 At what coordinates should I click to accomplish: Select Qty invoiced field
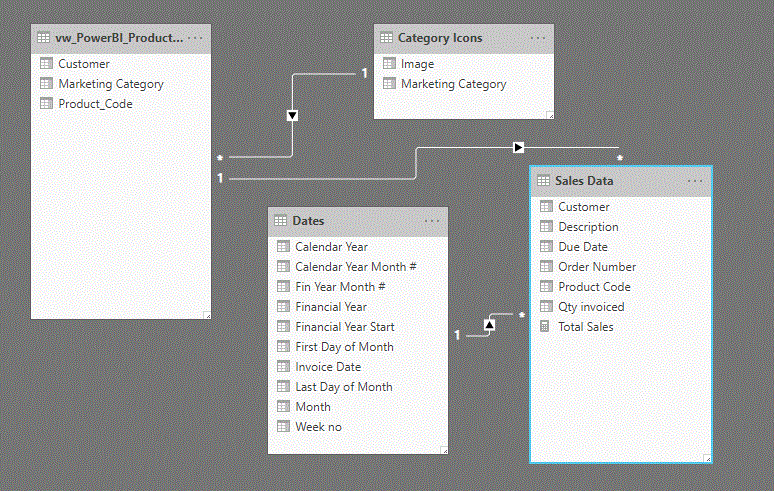(621, 307)
